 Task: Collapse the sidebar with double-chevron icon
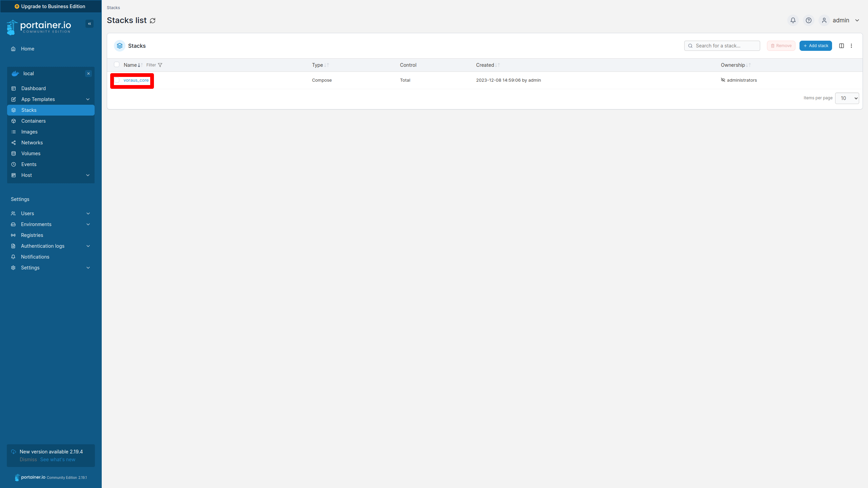(x=90, y=24)
